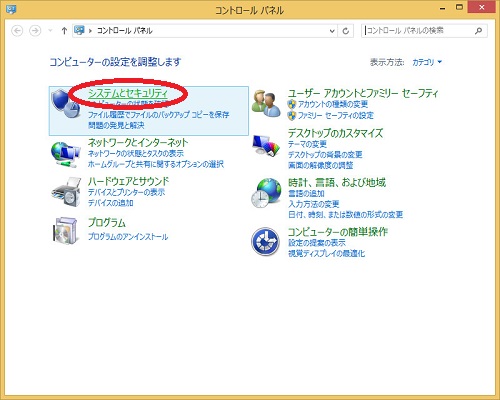Open the Ease of Access icon
Screen dimensions: 500x400
click(265, 242)
